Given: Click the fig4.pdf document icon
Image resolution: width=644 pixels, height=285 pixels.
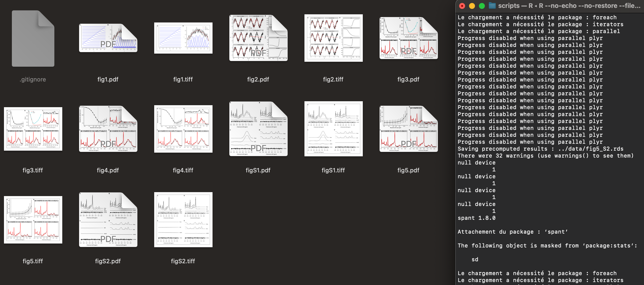Looking at the screenshot, I should click(x=108, y=129).
